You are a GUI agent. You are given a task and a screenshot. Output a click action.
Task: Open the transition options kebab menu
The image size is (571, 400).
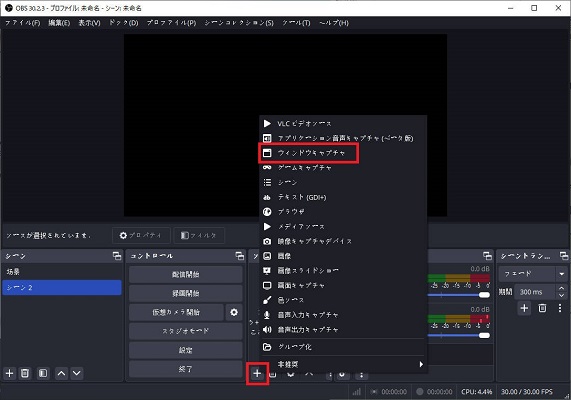tap(560, 308)
